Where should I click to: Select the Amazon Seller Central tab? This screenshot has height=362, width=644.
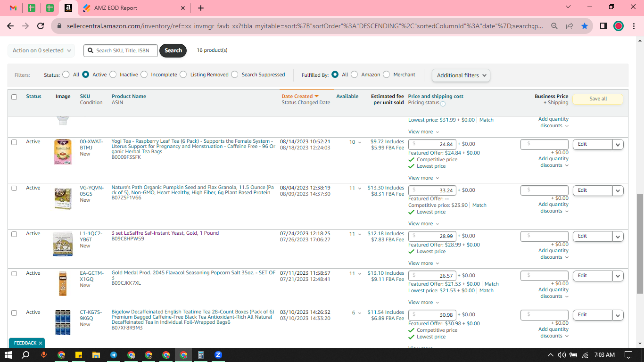pyautogui.click(x=68, y=8)
